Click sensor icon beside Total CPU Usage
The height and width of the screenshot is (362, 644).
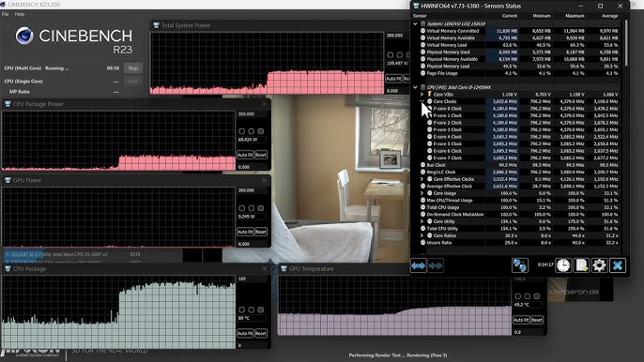(423, 207)
